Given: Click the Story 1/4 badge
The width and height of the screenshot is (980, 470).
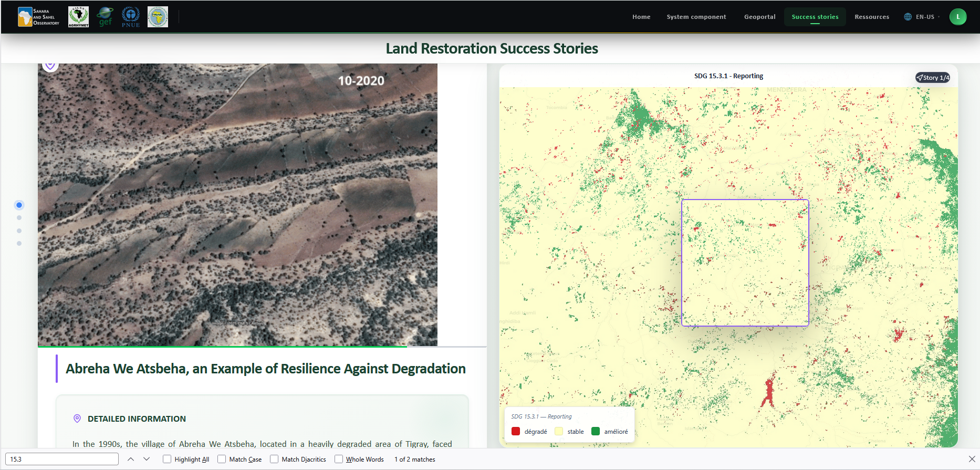Looking at the screenshot, I should pyautogui.click(x=933, y=78).
